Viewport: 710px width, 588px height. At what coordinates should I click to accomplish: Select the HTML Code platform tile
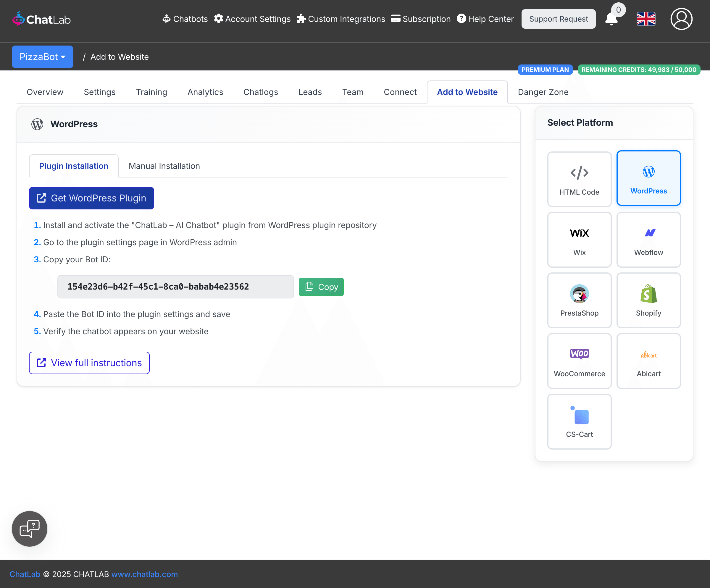[x=579, y=179]
